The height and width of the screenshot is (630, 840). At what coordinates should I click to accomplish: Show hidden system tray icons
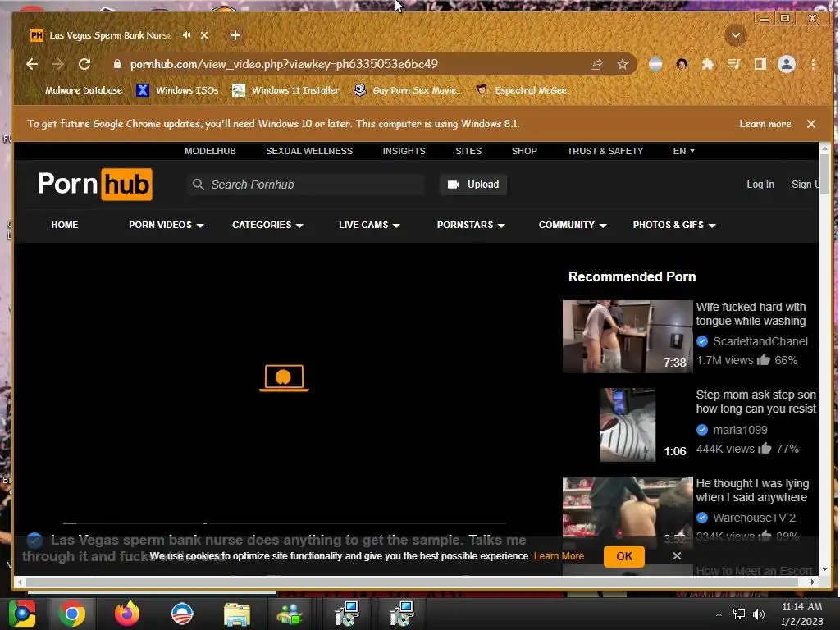tap(719, 614)
